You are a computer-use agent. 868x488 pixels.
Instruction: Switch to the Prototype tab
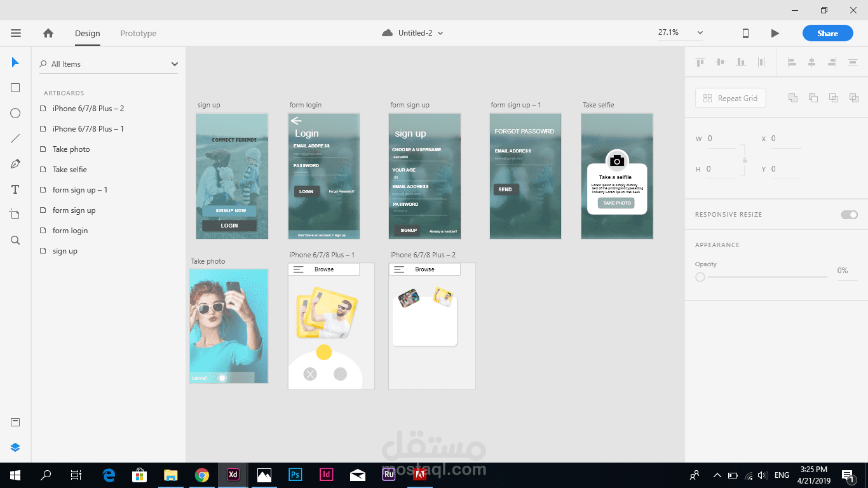point(139,34)
